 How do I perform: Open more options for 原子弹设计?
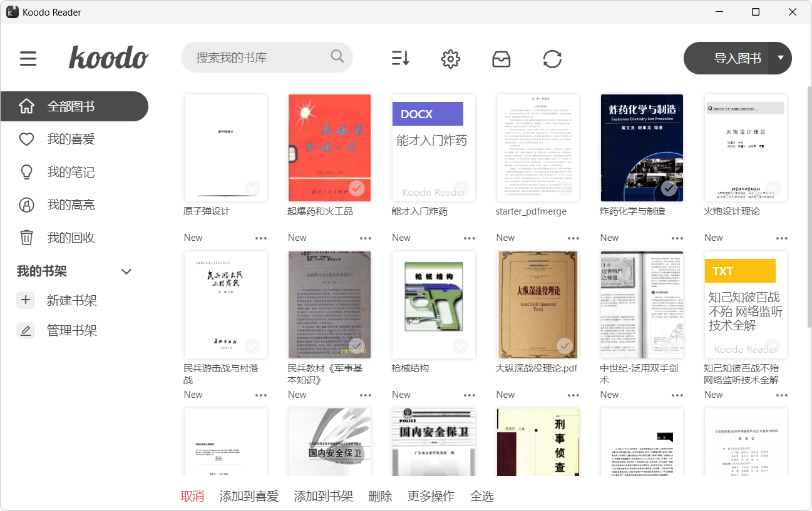(x=261, y=238)
